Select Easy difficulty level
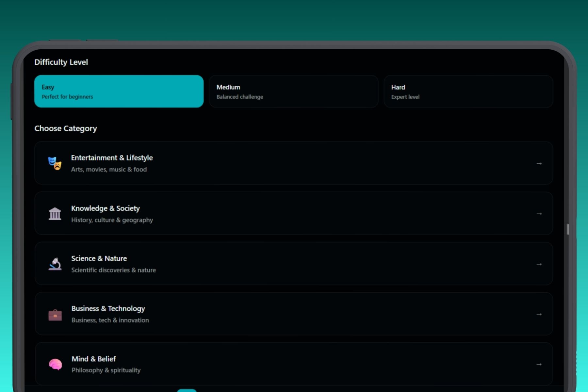The image size is (588, 392). click(119, 91)
